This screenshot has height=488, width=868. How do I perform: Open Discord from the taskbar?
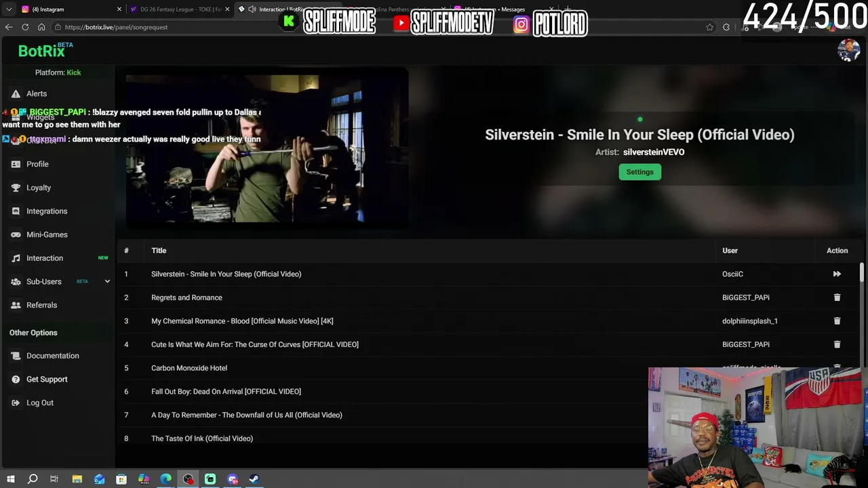233,479
